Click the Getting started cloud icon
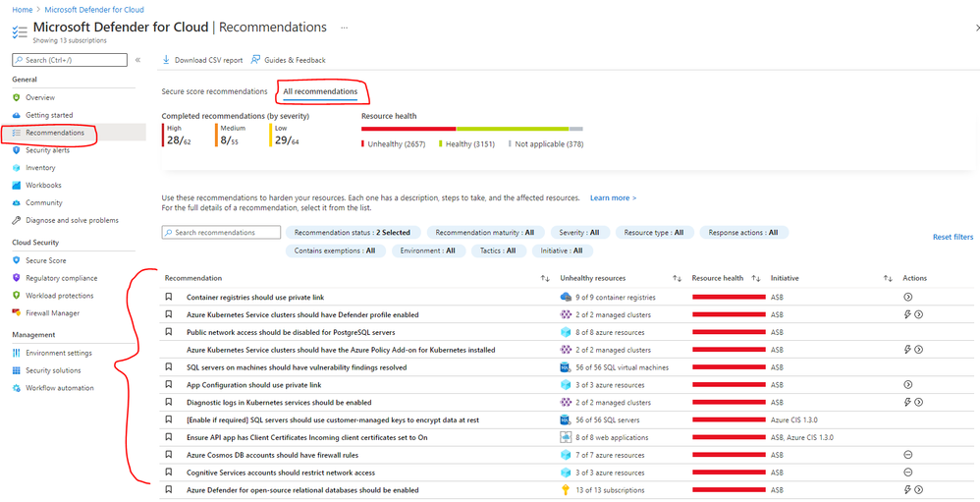This screenshot has height=502, width=980. (17, 115)
